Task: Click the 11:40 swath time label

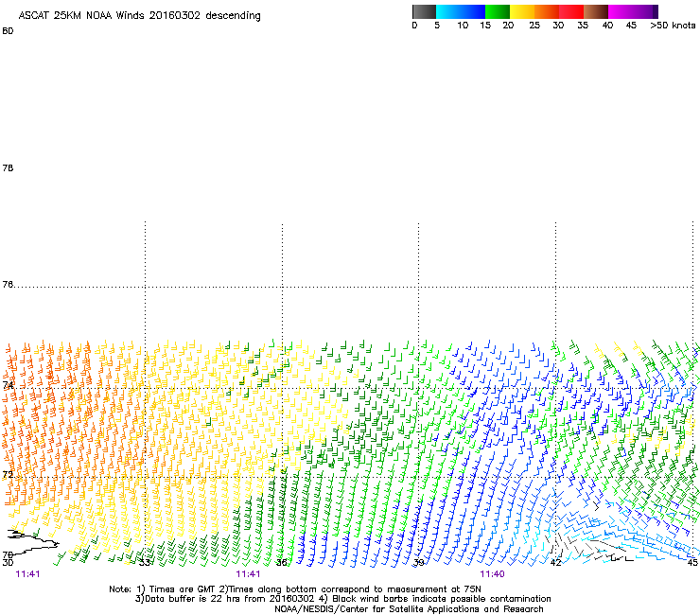Action: point(492,574)
